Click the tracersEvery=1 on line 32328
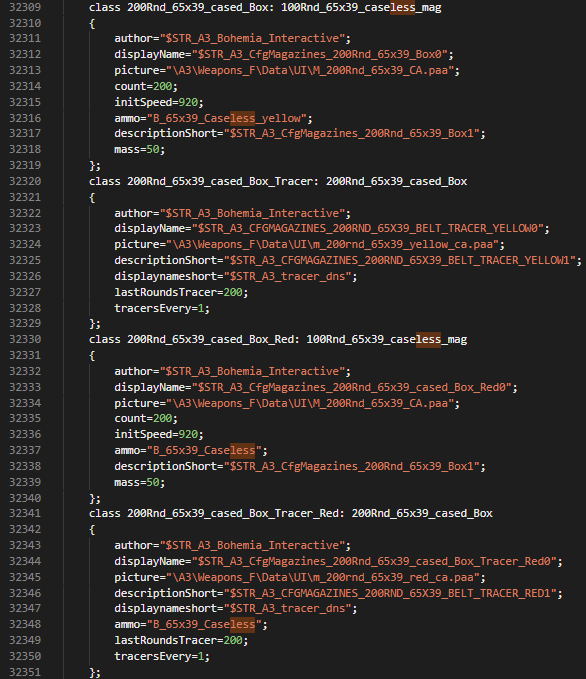586x679 pixels. coord(162,308)
